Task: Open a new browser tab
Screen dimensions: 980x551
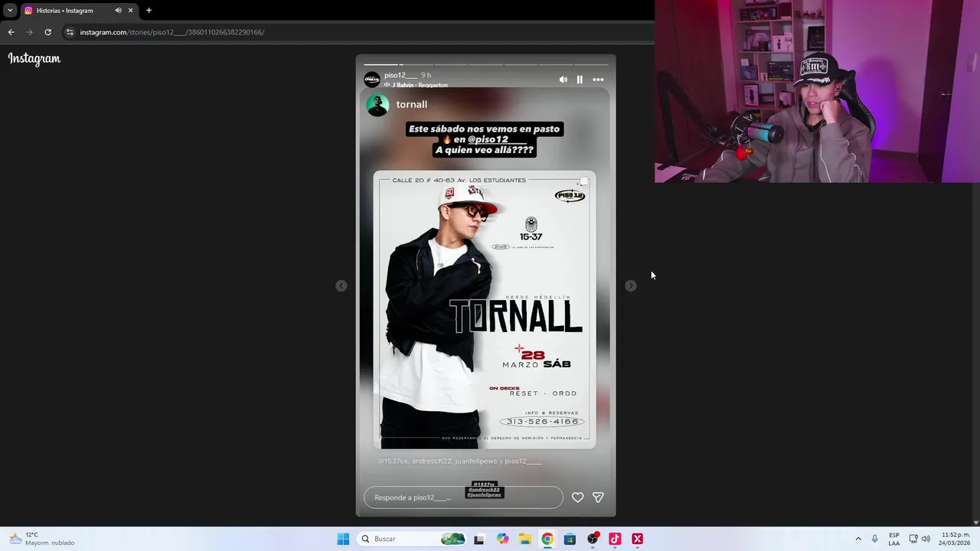Action: click(x=149, y=11)
